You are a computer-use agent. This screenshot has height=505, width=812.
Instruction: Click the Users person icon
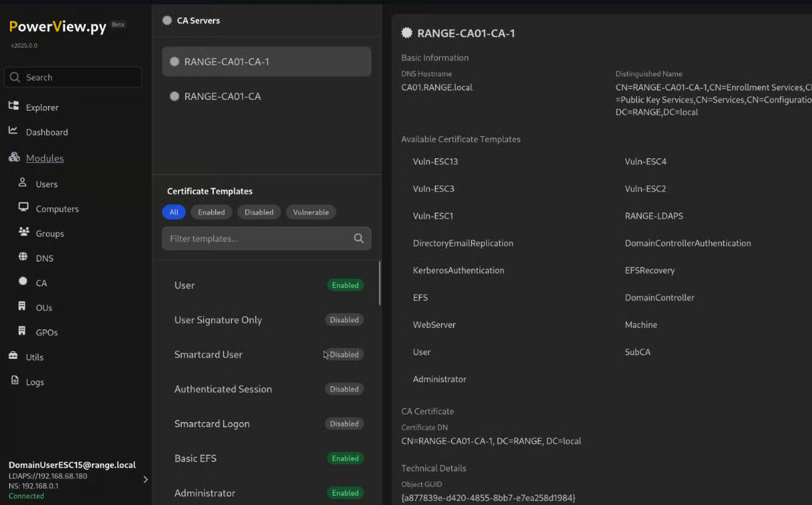pos(23,183)
